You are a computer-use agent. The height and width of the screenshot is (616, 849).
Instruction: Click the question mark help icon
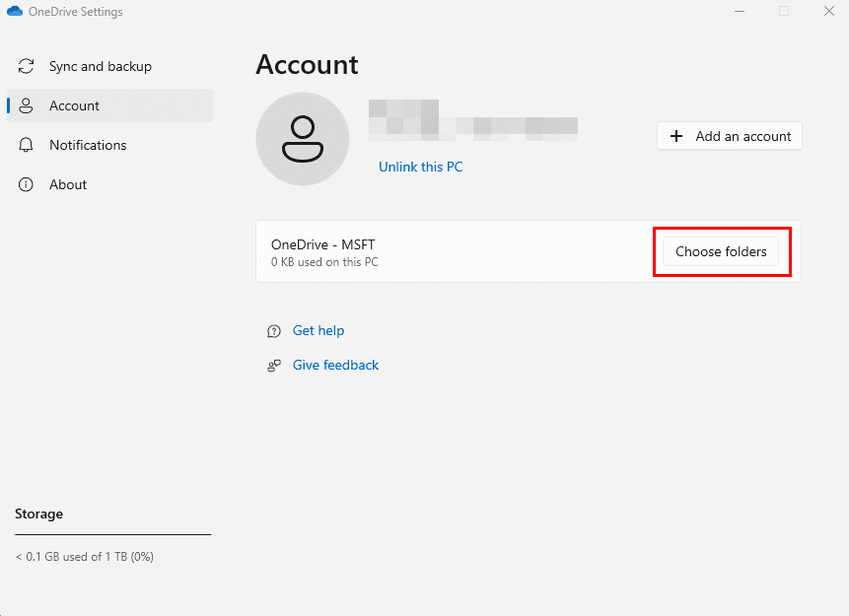pos(274,331)
